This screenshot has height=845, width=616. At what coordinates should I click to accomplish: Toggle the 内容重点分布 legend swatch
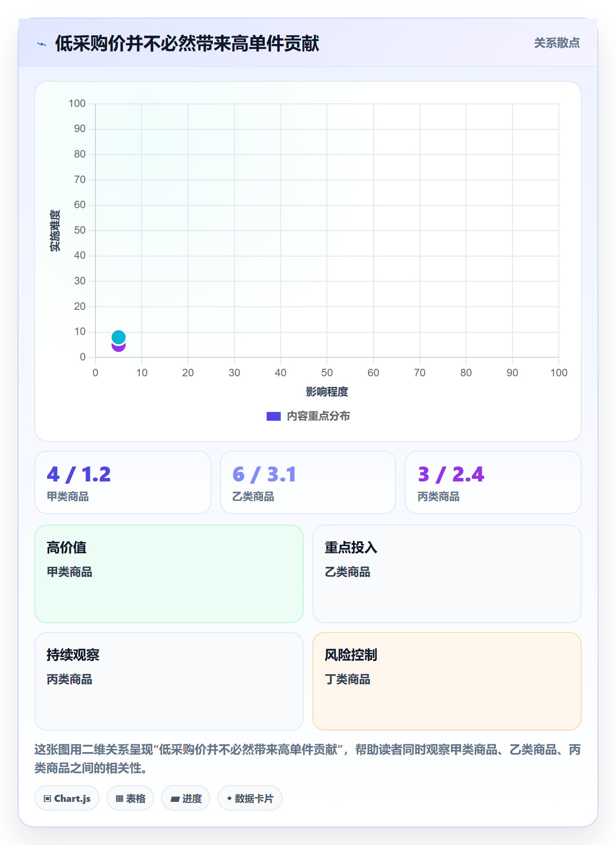(273, 416)
